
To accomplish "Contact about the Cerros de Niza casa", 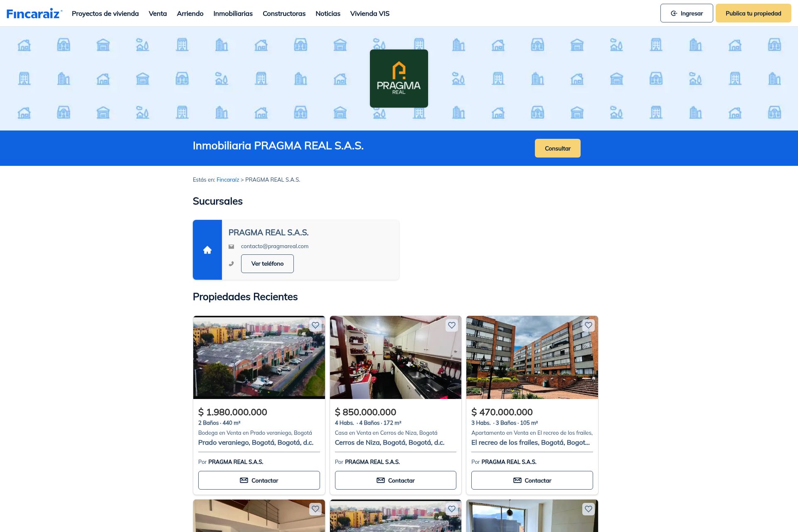I will coord(395,480).
